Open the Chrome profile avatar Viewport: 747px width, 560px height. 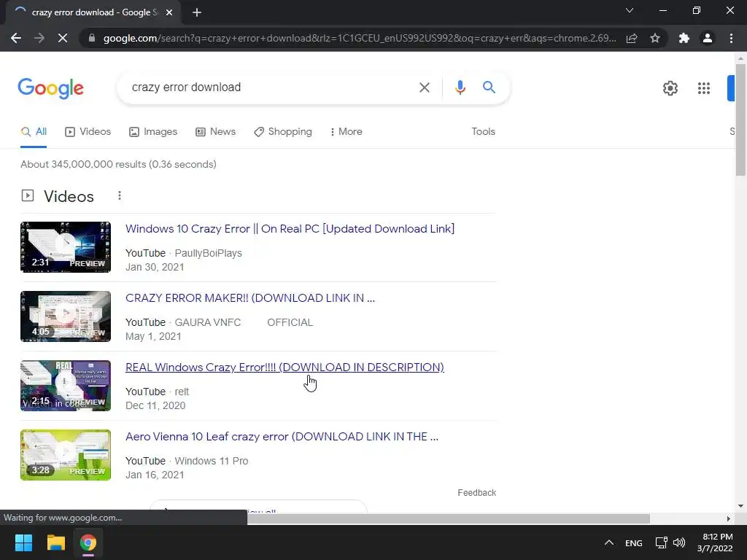708,38
